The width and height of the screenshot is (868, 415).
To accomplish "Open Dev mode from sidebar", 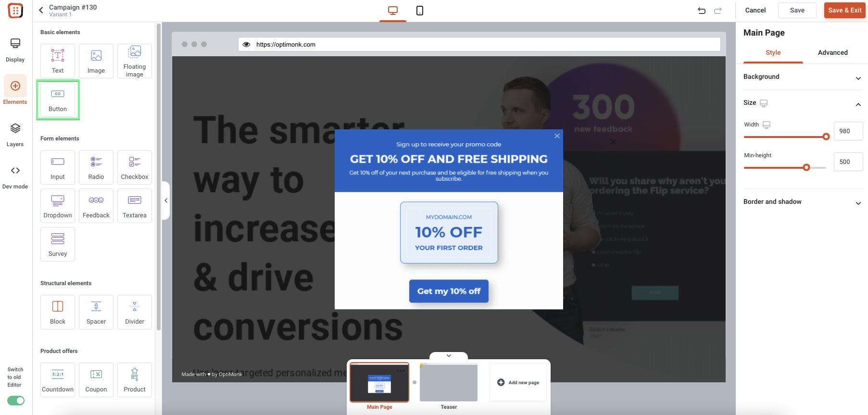I will pyautogui.click(x=15, y=177).
